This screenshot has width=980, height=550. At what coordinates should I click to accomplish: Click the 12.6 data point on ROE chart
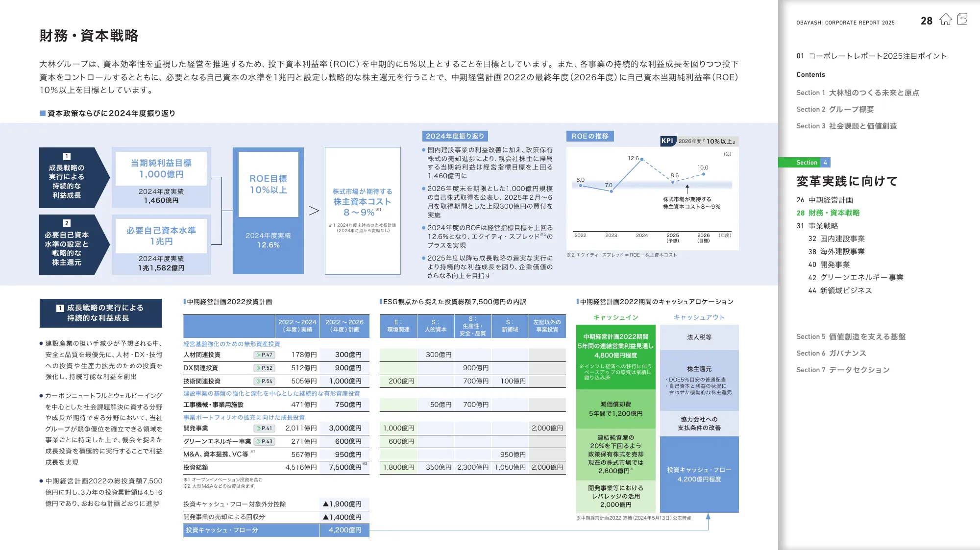pyautogui.click(x=641, y=160)
